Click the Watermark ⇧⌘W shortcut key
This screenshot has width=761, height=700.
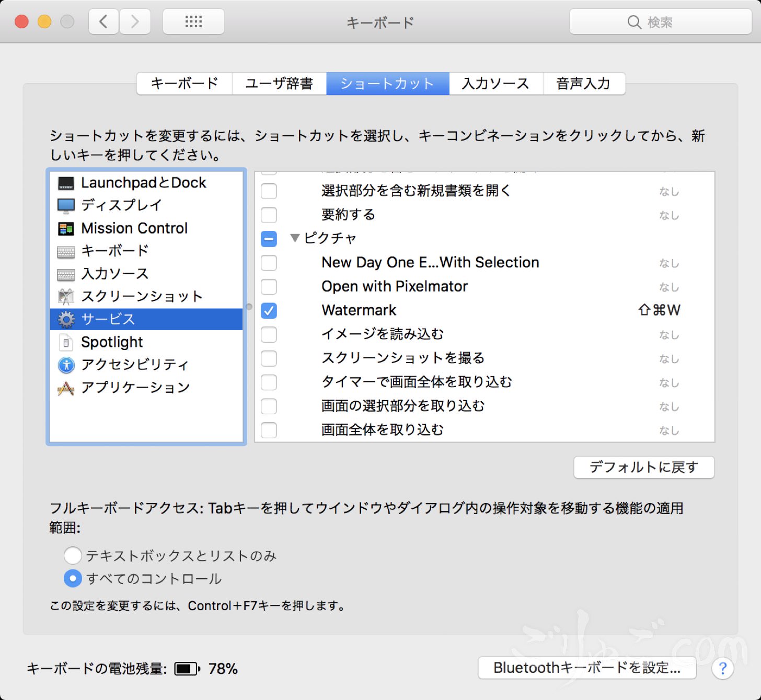tap(659, 310)
